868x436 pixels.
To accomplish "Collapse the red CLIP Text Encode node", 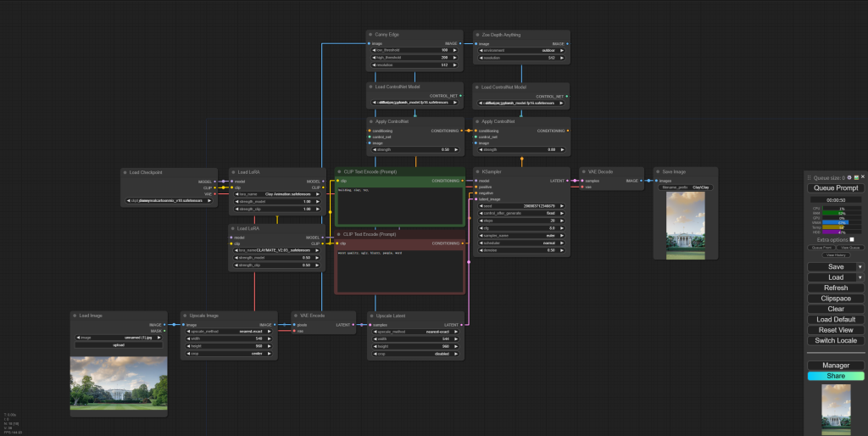I will [338, 234].
